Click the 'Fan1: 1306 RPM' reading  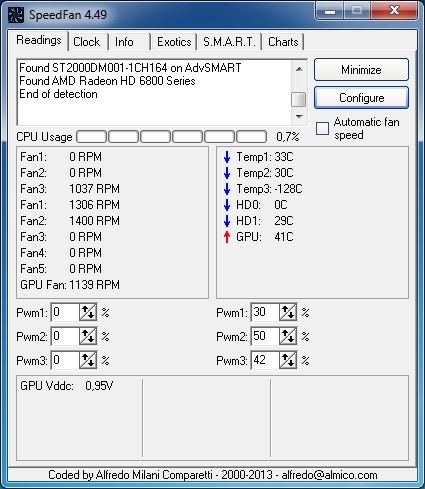(70, 205)
